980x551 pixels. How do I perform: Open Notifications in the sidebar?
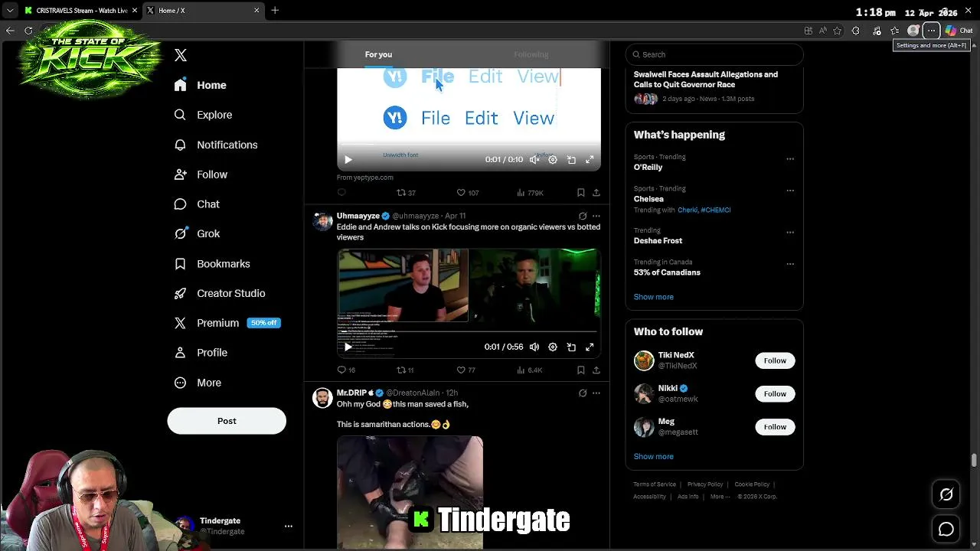216,145
